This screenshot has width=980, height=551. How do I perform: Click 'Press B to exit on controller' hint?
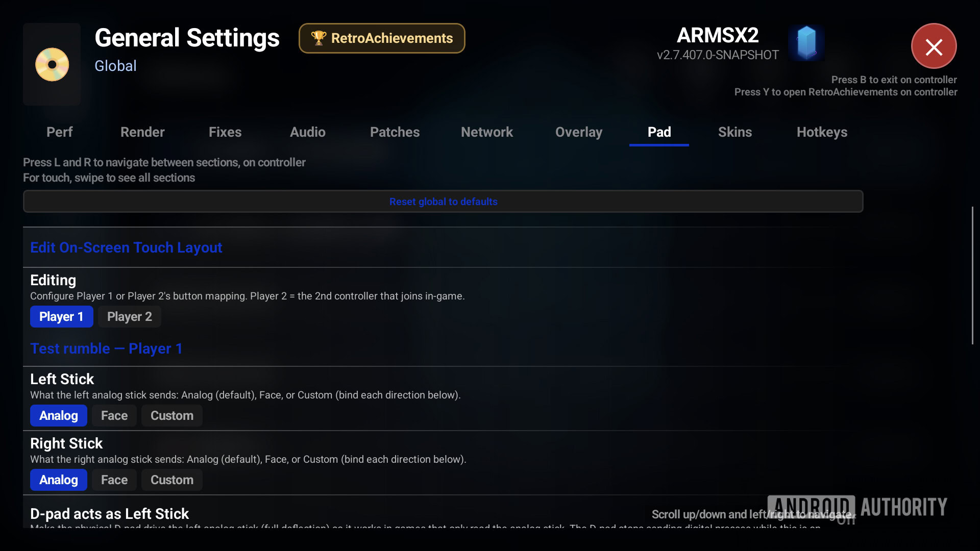[x=894, y=80]
